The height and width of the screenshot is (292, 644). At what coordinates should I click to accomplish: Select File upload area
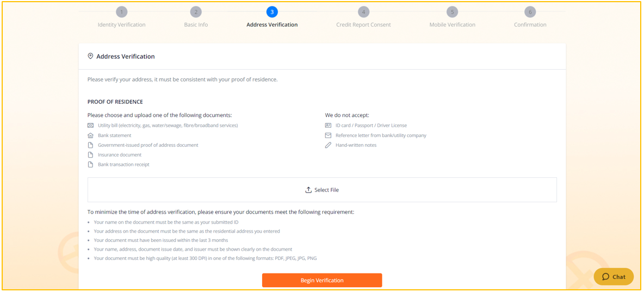coord(322,190)
